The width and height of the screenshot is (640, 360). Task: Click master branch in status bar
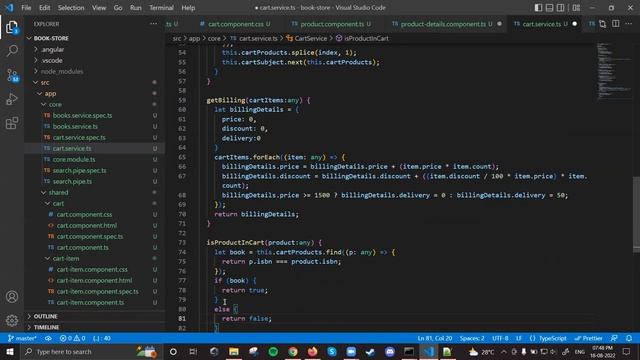coord(22,338)
